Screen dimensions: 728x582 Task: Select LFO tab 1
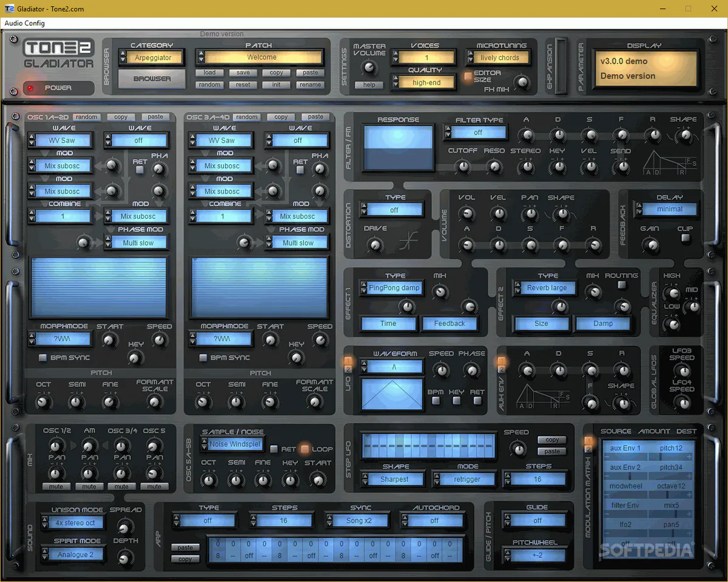click(x=348, y=361)
